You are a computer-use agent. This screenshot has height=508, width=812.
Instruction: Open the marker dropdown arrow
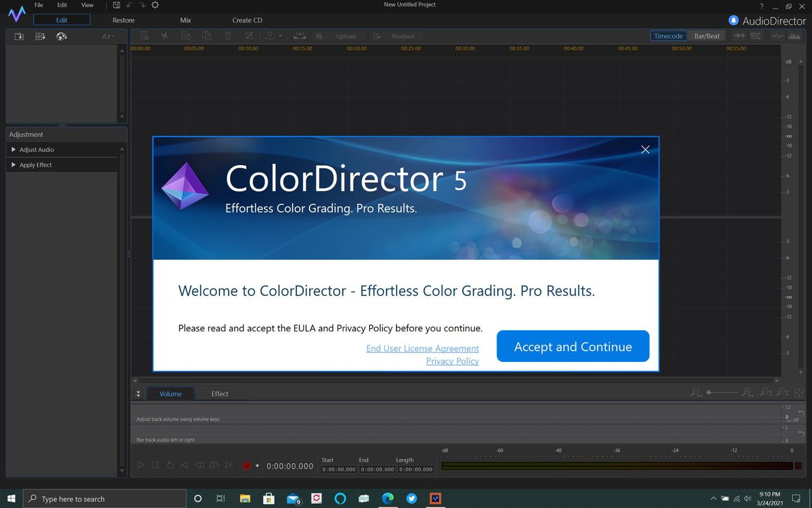pos(280,36)
